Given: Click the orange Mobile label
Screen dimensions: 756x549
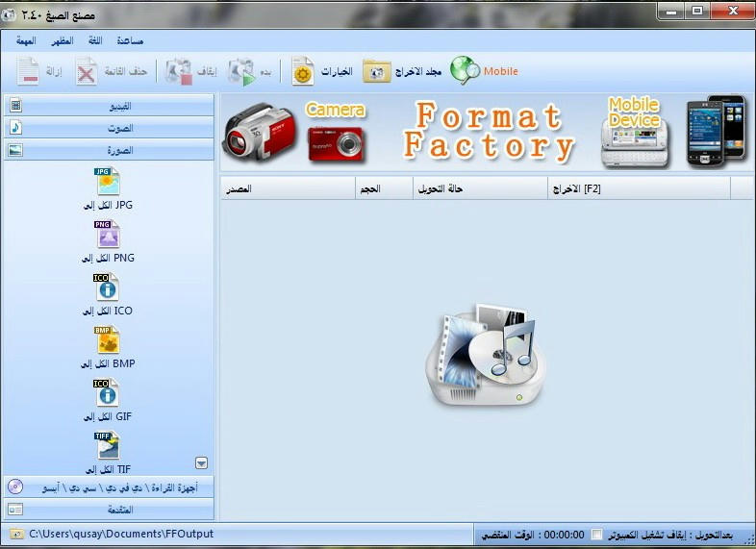Looking at the screenshot, I should [x=501, y=71].
